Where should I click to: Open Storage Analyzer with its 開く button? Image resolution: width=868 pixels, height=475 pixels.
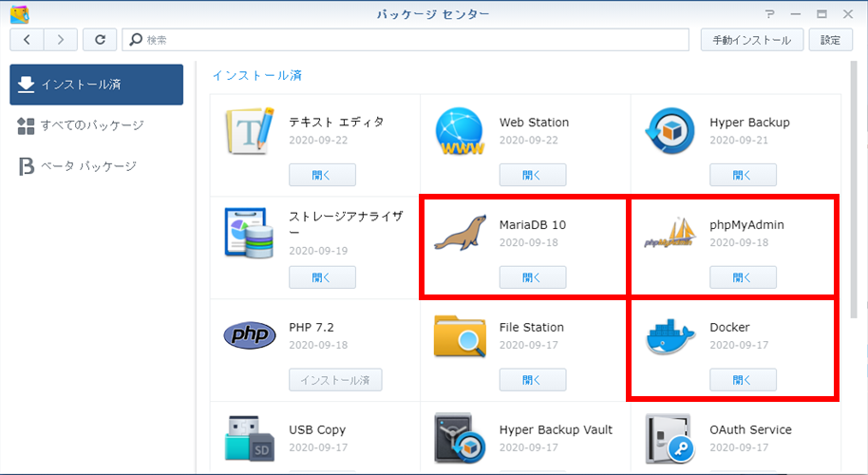(322, 277)
